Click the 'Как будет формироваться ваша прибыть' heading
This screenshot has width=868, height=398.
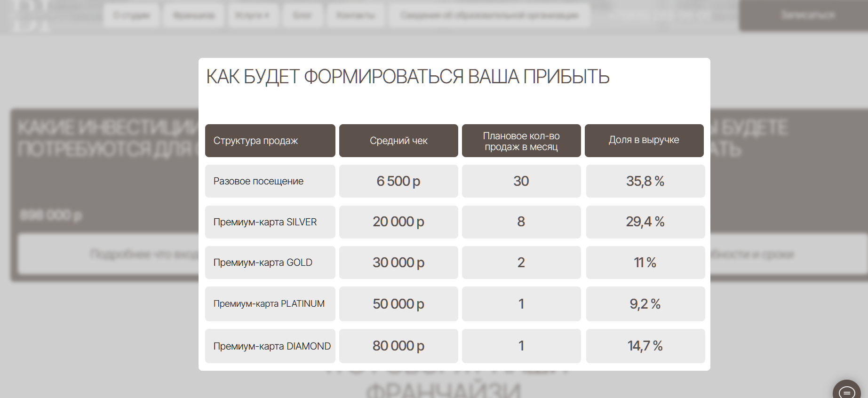pyautogui.click(x=408, y=77)
